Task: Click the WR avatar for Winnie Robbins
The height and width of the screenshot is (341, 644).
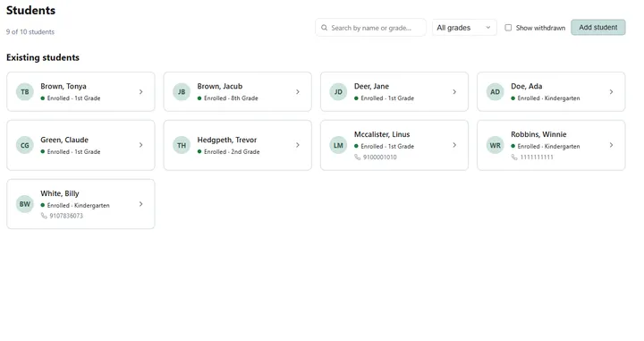Action: (495, 145)
